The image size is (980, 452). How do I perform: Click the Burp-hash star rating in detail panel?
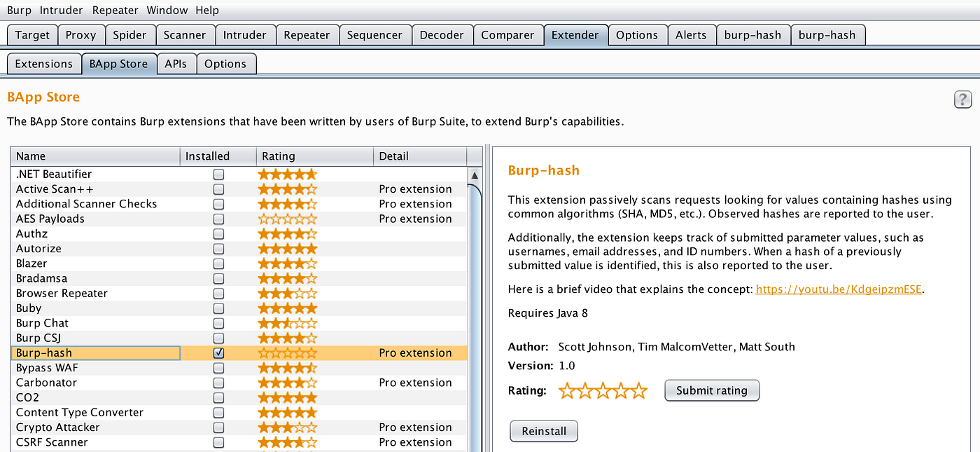tap(603, 391)
